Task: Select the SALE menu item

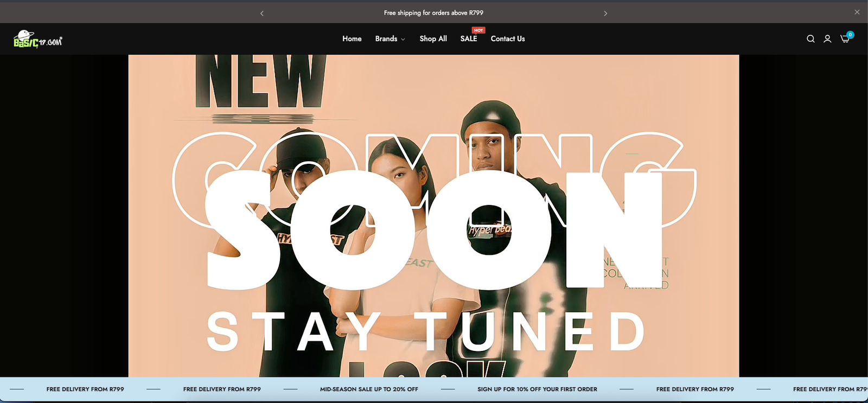Action: tap(469, 39)
